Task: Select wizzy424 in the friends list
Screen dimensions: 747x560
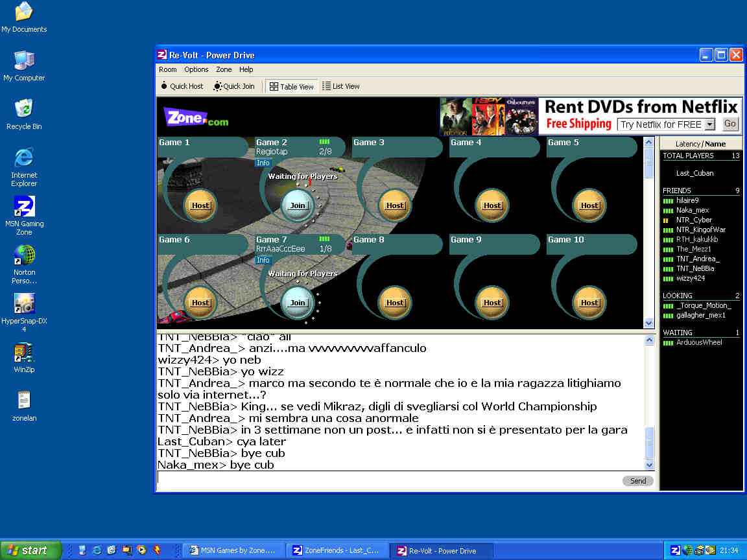Action: point(691,278)
